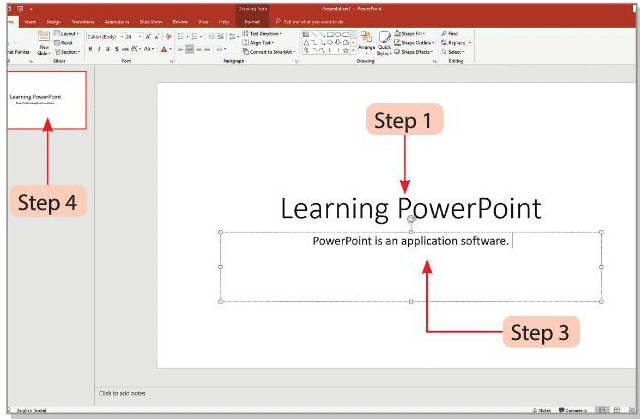
Task: Align text left
Action: pyautogui.click(x=180, y=49)
